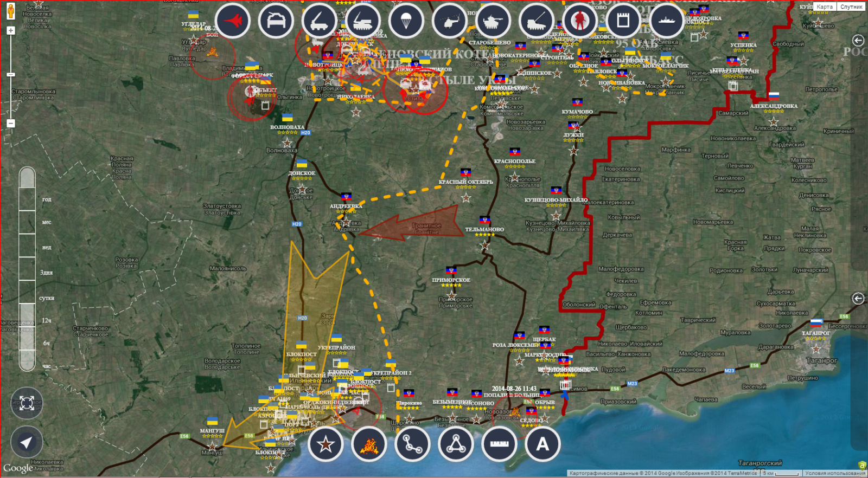Select the red infantry soldier icon

tap(579, 21)
